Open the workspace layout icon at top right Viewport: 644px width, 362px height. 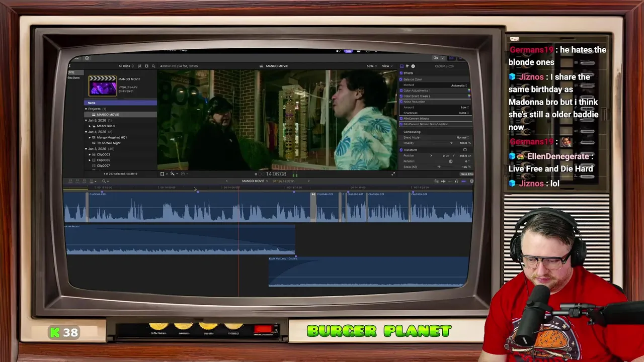tap(436, 58)
